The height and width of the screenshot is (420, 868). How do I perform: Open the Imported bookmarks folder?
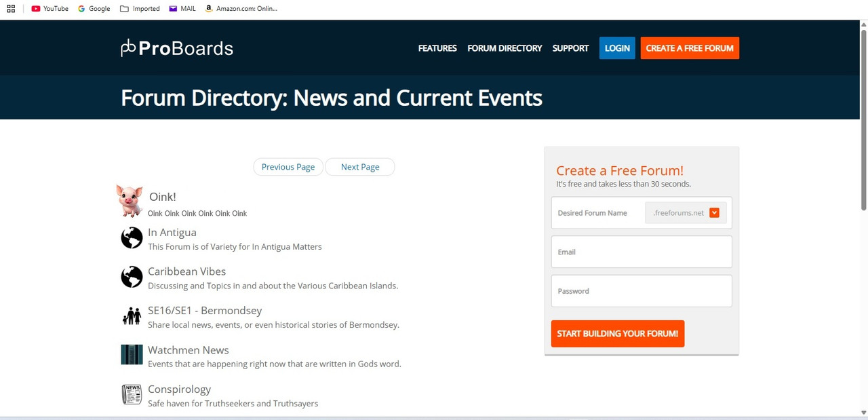[140, 9]
